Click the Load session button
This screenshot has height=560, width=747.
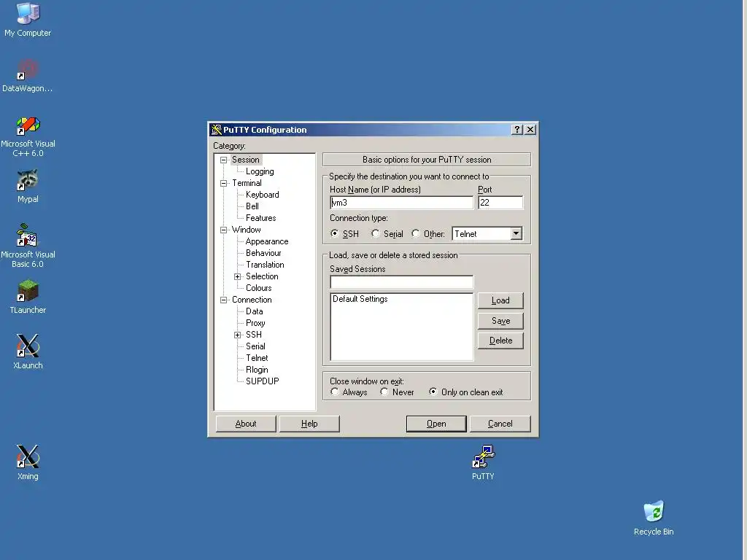500,300
